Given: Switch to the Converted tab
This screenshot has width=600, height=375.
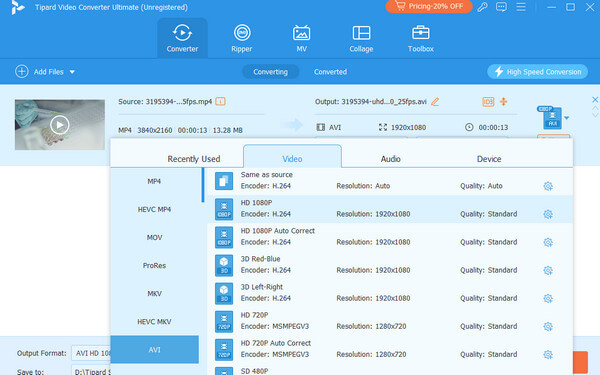Looking at the screenshot, I should [330, 72].
